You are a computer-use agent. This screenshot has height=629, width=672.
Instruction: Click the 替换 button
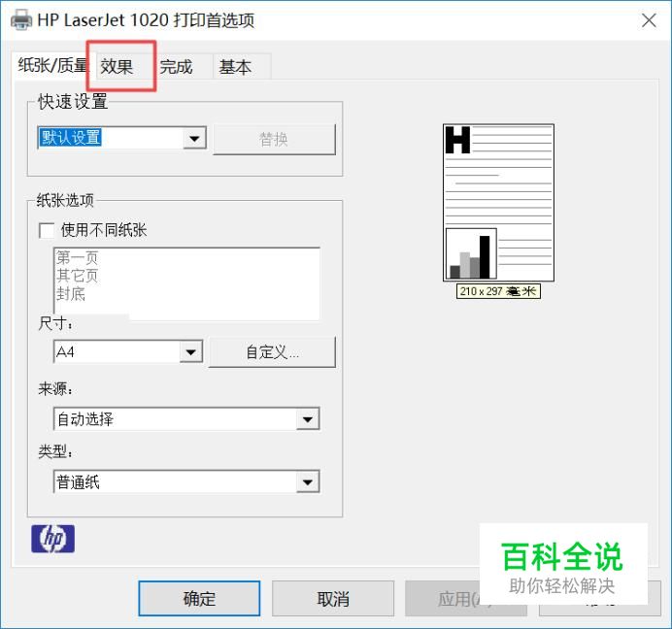pyautogui.click(x=274, y=139)
